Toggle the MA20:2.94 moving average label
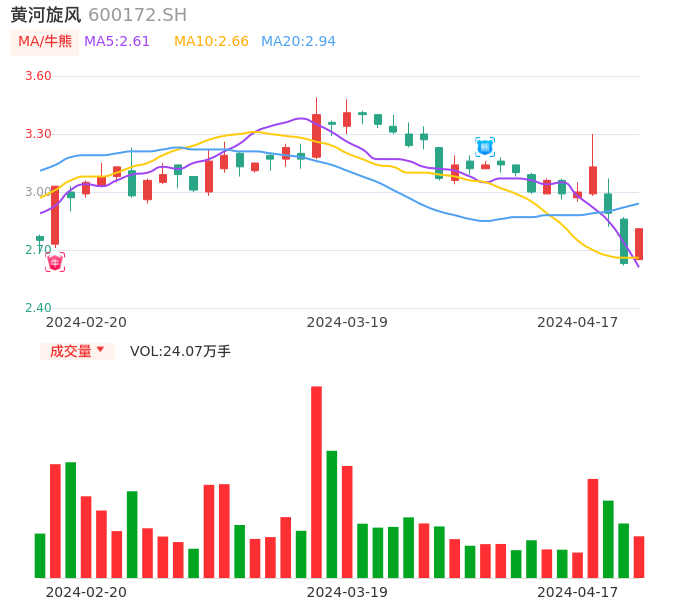This screenshot has height=606, width=686. tap(298, 41)
